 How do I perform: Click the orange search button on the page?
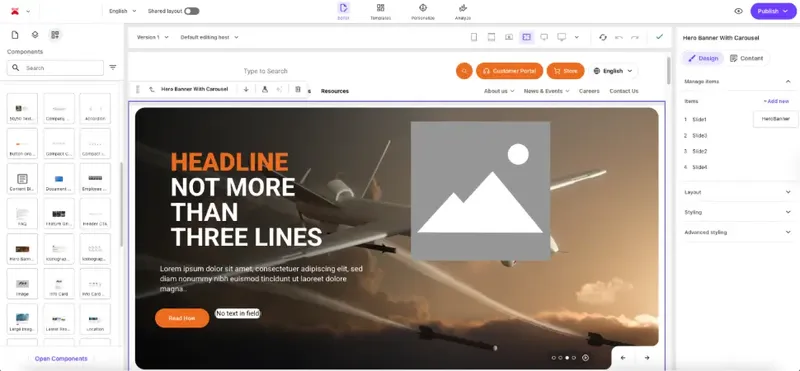point(464,71)
